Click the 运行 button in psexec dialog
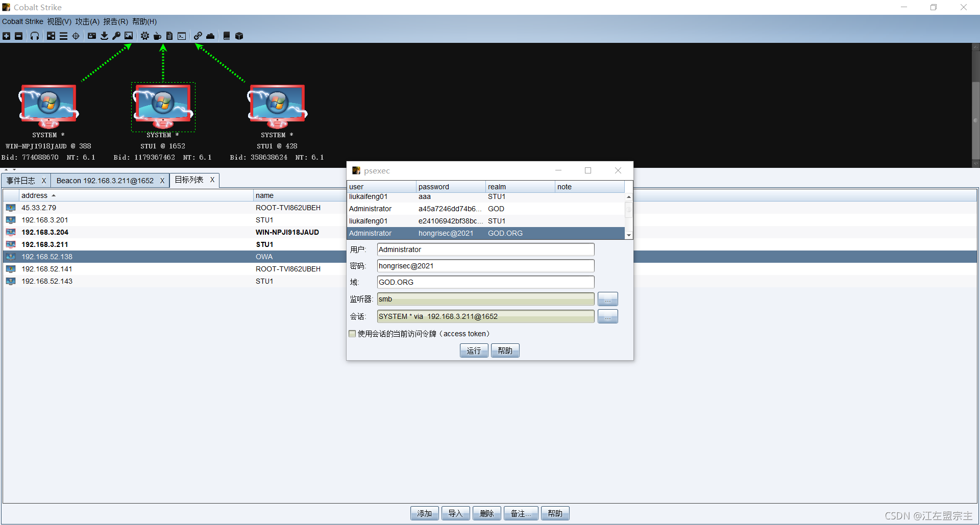This screenshot has height=525, width=980. tap(474, 351)
